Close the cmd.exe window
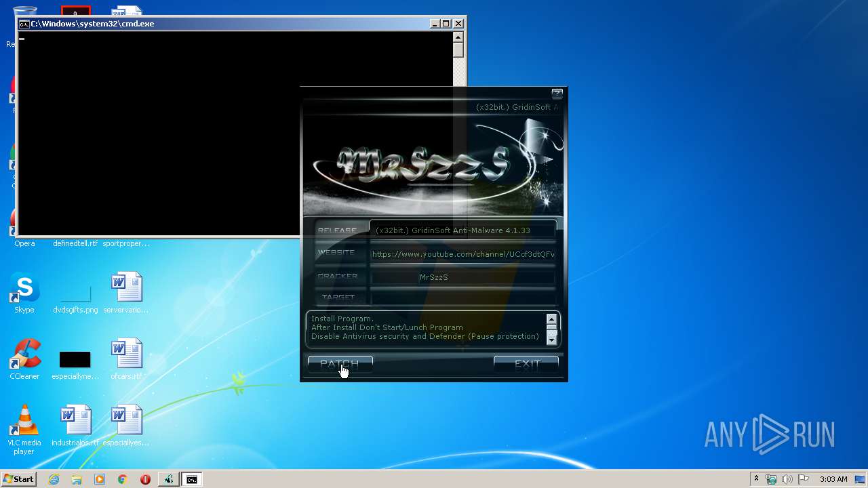Screen dimensions: 868x488 458,24
